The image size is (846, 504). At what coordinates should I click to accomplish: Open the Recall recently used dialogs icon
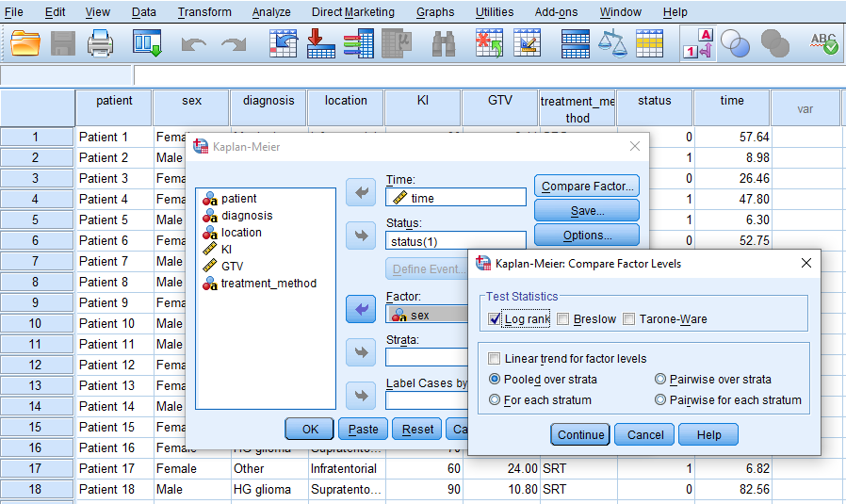[x=147, y=43]
